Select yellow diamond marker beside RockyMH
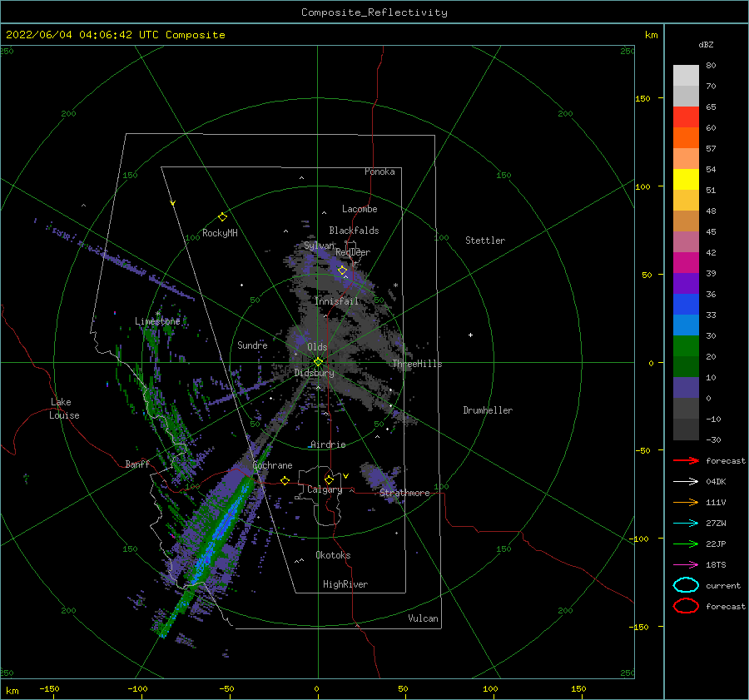The image size is (749, 700). (x=222, y=217)
